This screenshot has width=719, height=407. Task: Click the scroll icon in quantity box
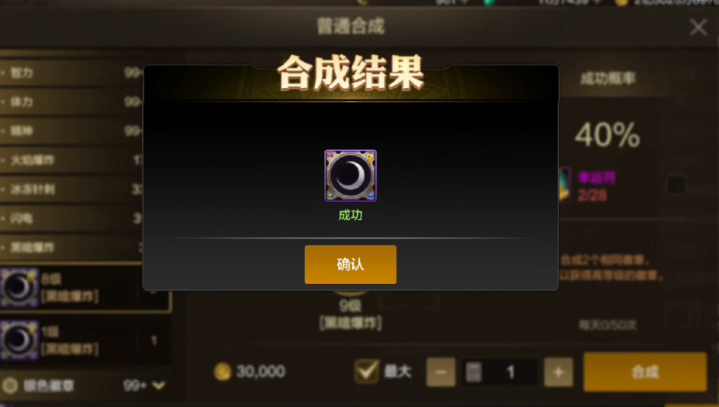coord(474,372)
